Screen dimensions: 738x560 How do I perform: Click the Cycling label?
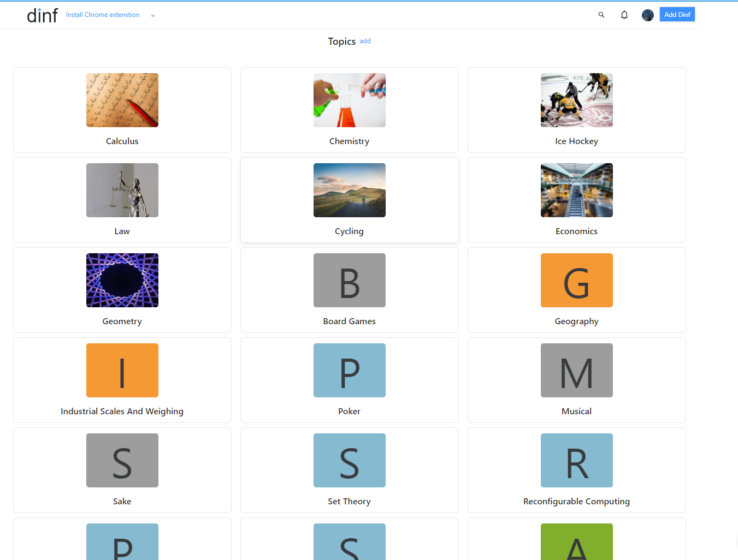350,231
